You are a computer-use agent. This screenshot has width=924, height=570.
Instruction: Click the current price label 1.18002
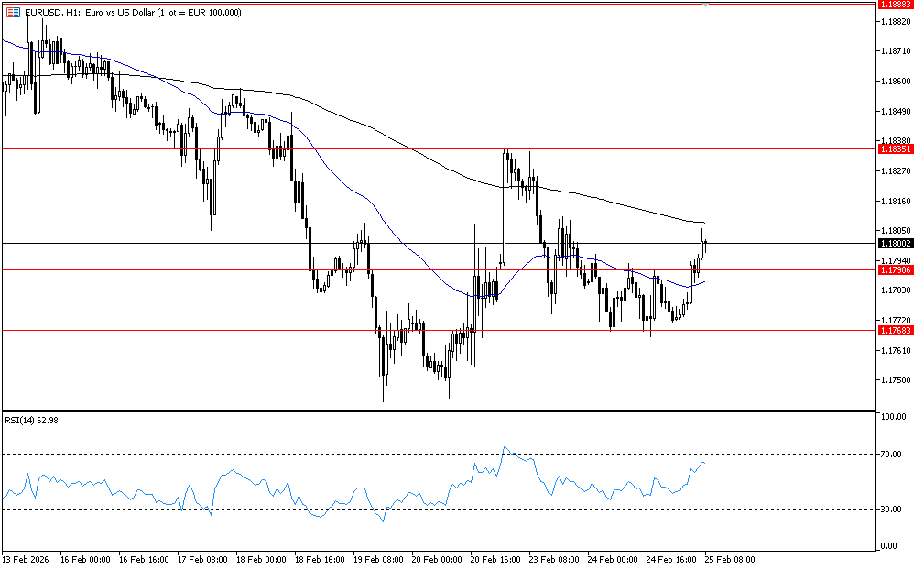pyautogui.click(x=893, y=244)
